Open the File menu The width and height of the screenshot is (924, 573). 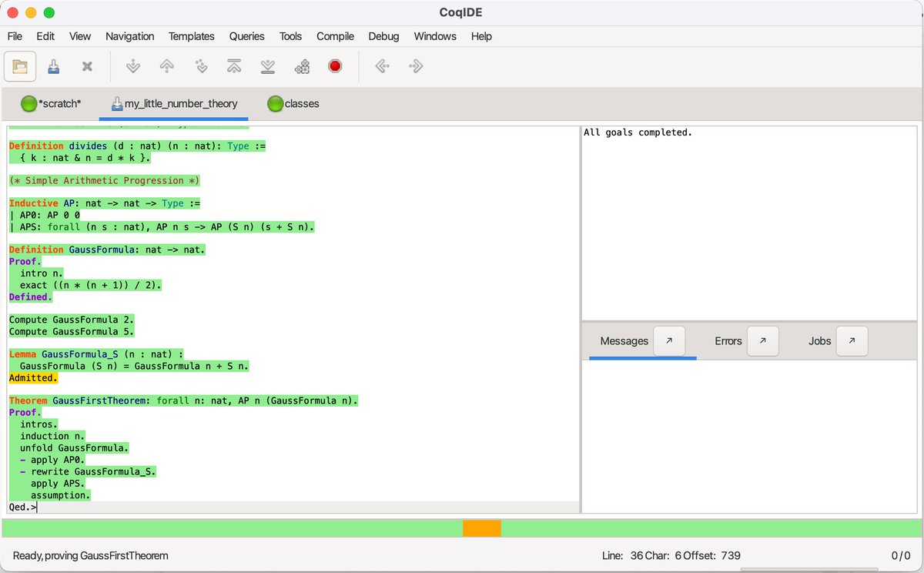point(15,36)
